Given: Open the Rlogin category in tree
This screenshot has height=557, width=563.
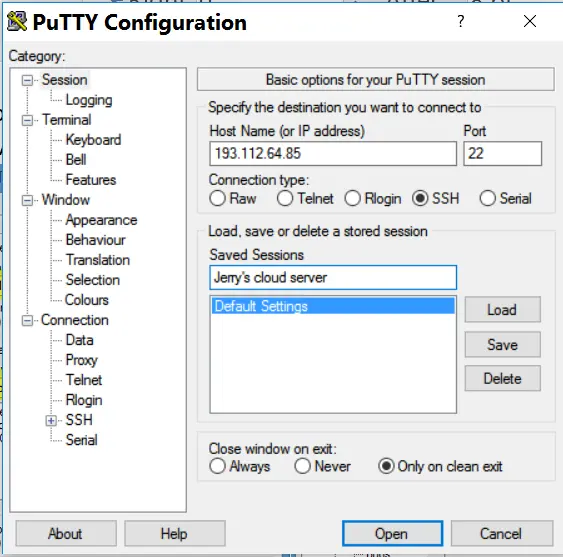Looking at the screenshot, I should point(84,400).
